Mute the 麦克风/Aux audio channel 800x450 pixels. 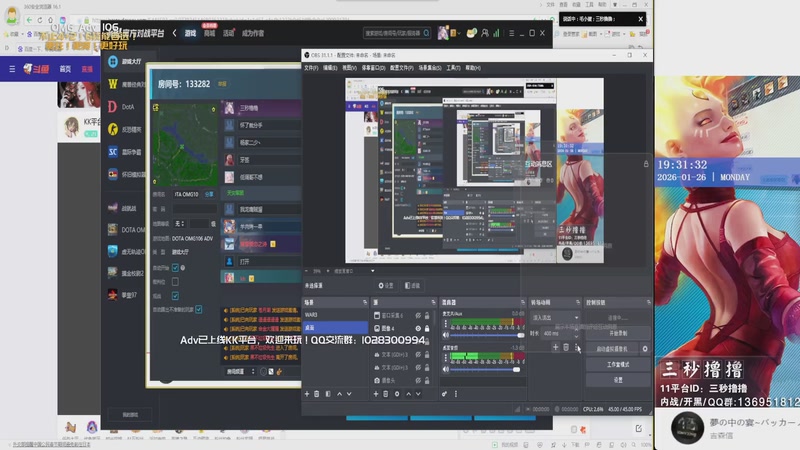point(445,335)
